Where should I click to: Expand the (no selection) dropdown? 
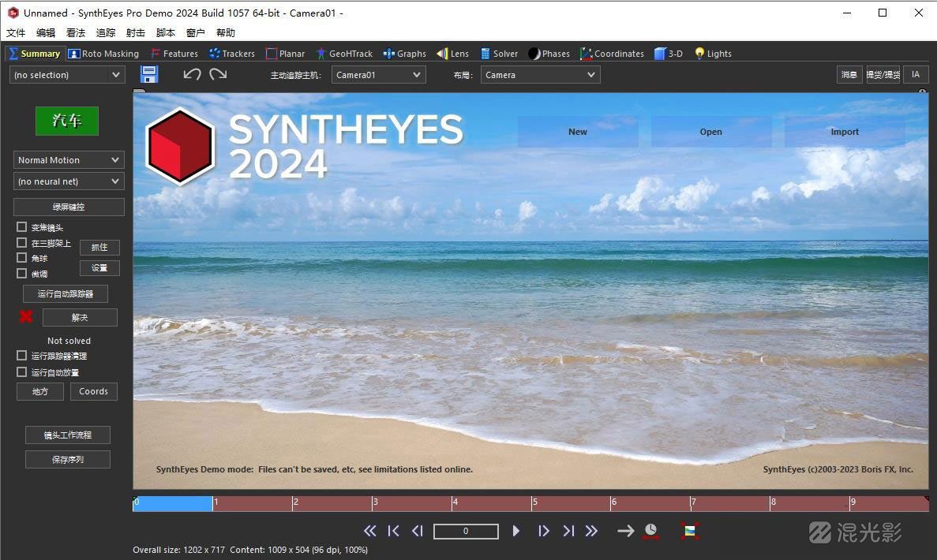(67, 75)
